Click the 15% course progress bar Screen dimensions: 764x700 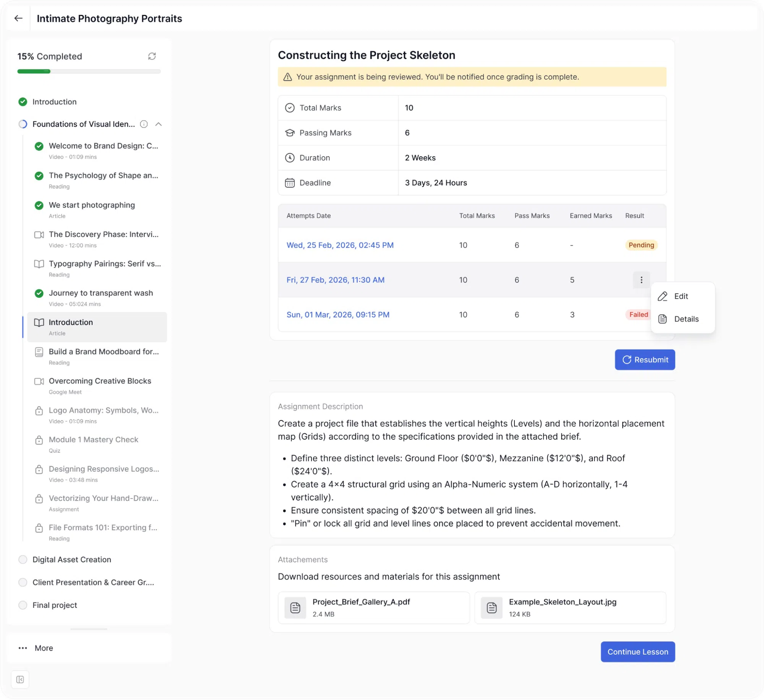pyautogui.click(x=89, y=71)
